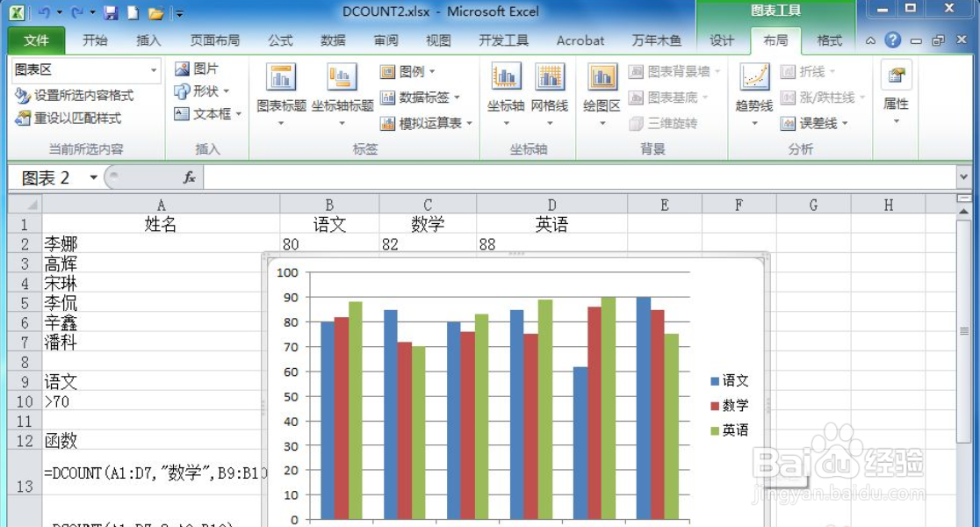
Task: Open the legend (图例) options
Action: point(407,71)
